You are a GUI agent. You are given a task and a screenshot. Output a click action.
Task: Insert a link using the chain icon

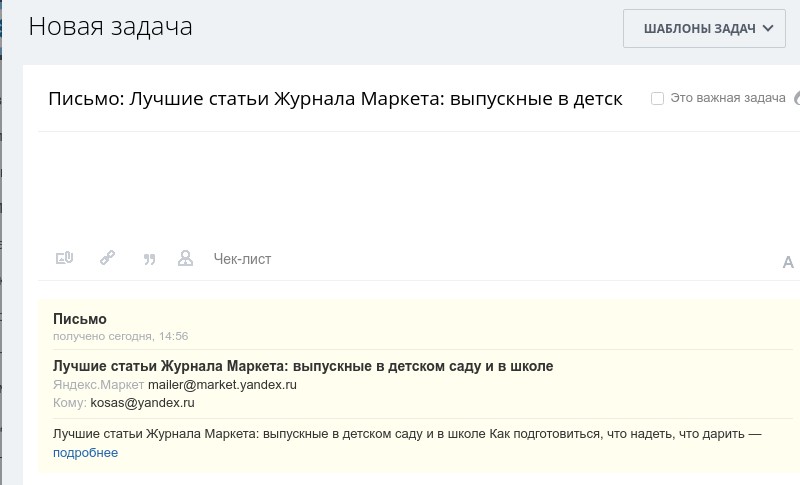107,258
